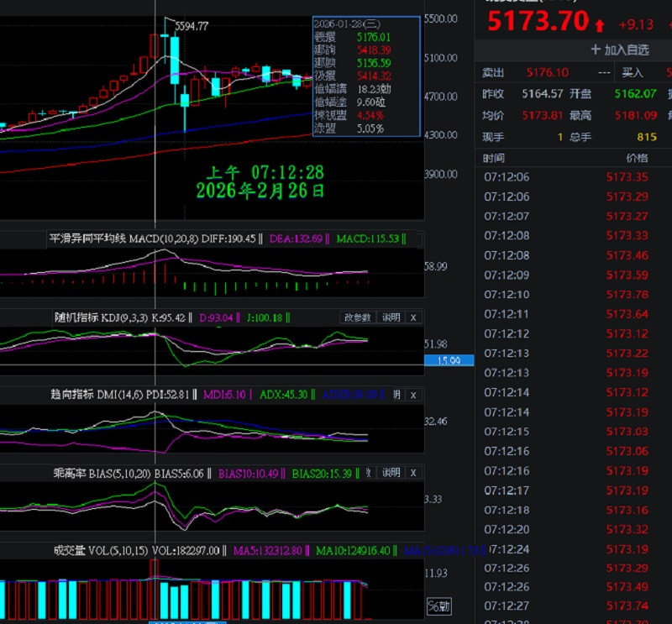Click the 卖出 price 5176.10
Viewport: 672px width, 624px height.
[x=548, y=72]
